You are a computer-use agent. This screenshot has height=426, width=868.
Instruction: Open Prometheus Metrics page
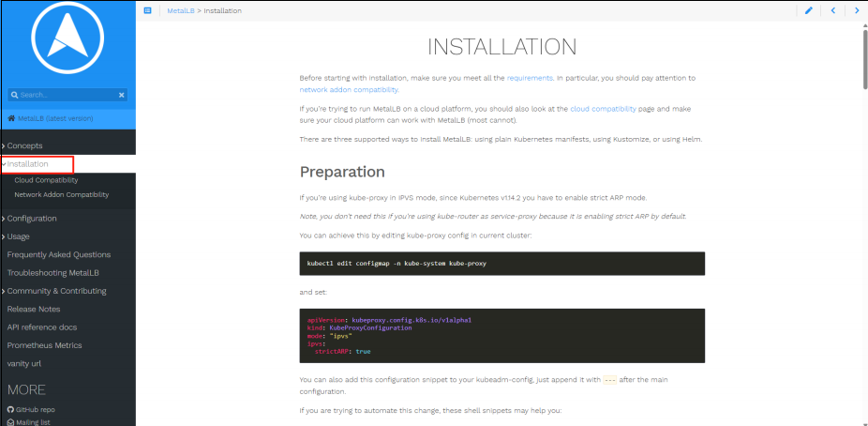pyautogui.click(x=44, y=345)
